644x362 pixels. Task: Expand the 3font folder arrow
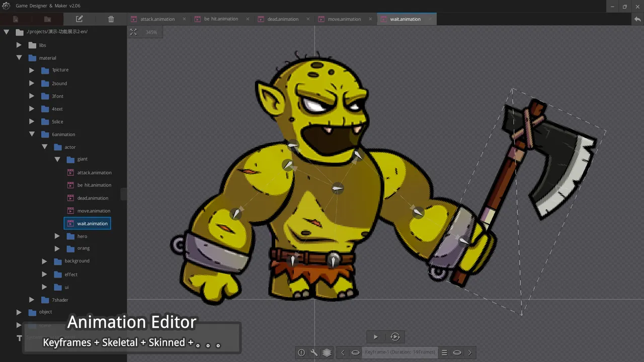click(x=32, y=96)
